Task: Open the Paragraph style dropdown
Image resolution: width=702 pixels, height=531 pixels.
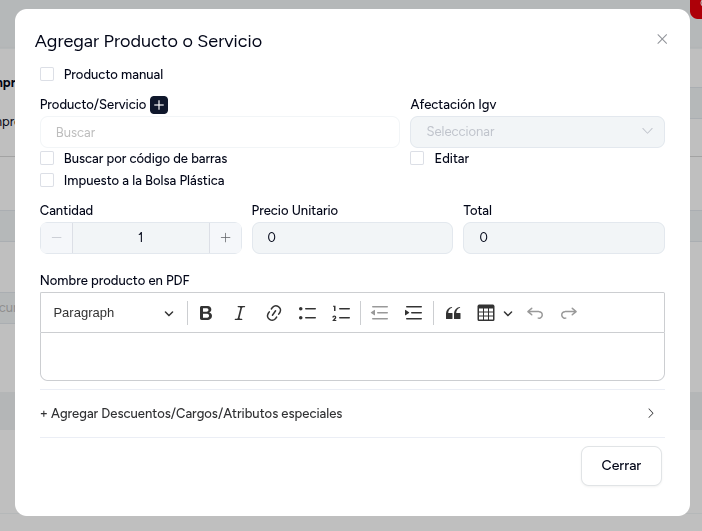Action: (113, 313)
